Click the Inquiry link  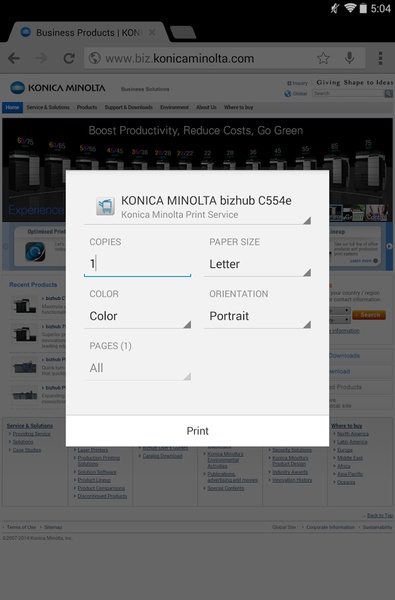tap(297, 83)
